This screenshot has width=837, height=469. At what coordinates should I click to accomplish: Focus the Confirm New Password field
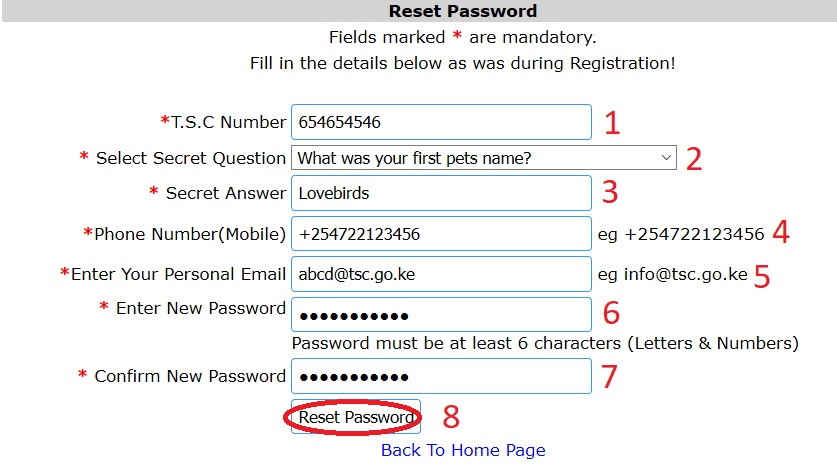pyautogui.click(x=441, y=377)
